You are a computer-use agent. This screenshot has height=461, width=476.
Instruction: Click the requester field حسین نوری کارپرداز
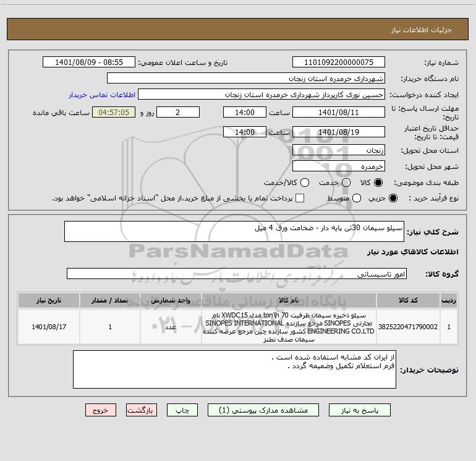click(261, 95)
